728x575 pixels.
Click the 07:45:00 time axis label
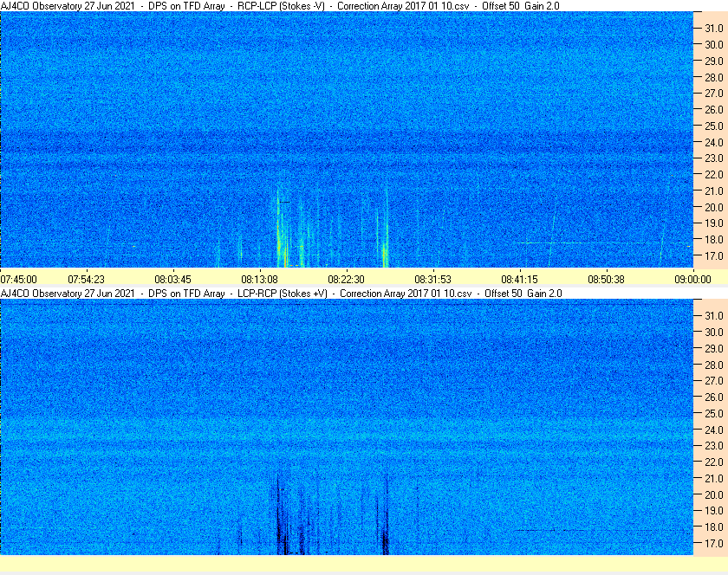tap(18, 280)
